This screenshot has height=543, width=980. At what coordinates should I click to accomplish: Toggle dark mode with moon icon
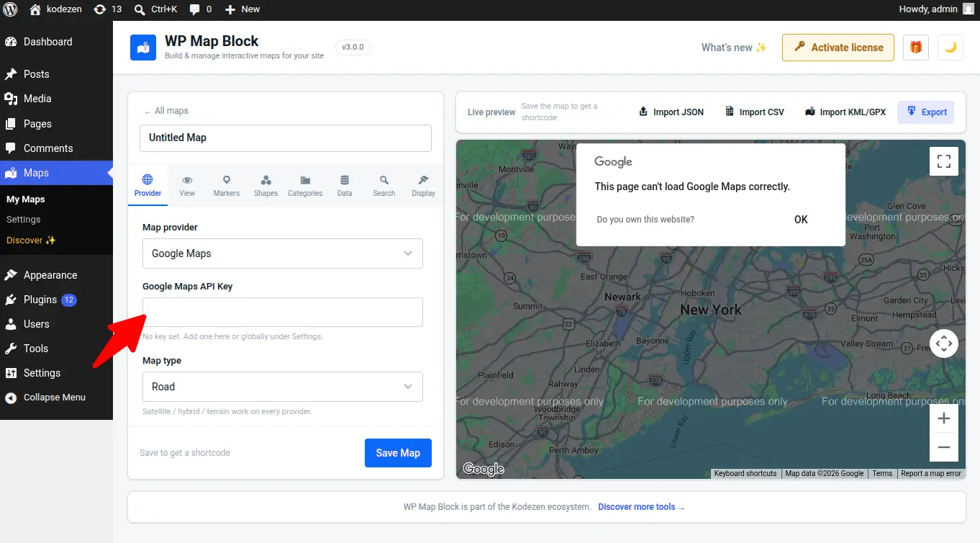(950, 48)
